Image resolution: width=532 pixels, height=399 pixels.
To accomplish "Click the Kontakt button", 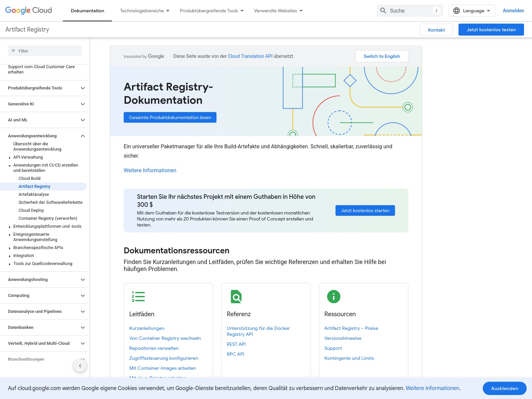I will [436, 30].
